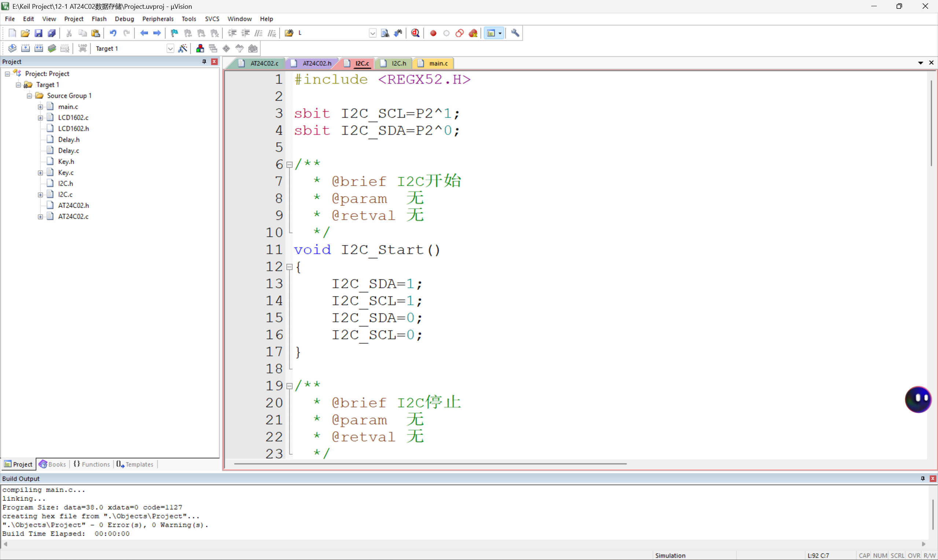Insert a breakpoint with the red dot icon
The width and height of the screenshot is (938, 560).
pos(433,33)
